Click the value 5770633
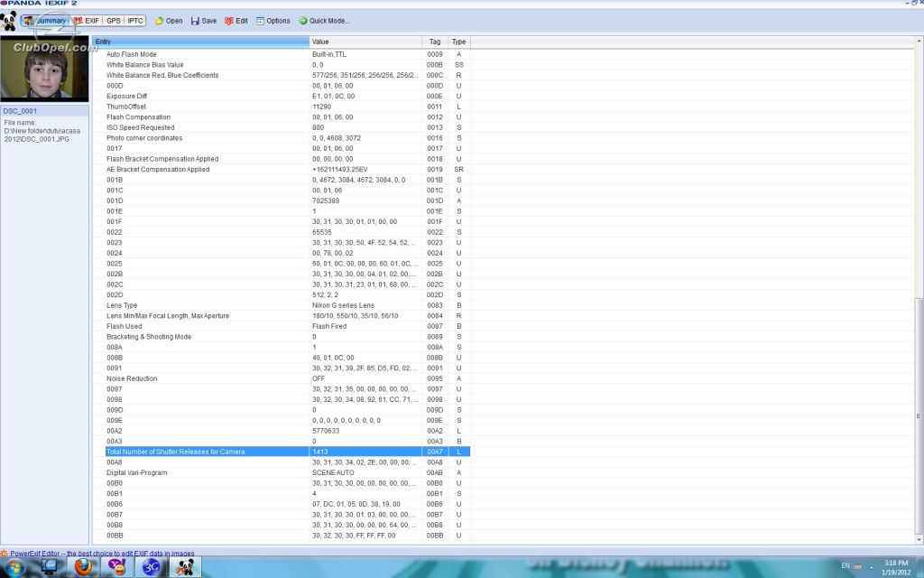924x578 pixels. pos(325,431)
